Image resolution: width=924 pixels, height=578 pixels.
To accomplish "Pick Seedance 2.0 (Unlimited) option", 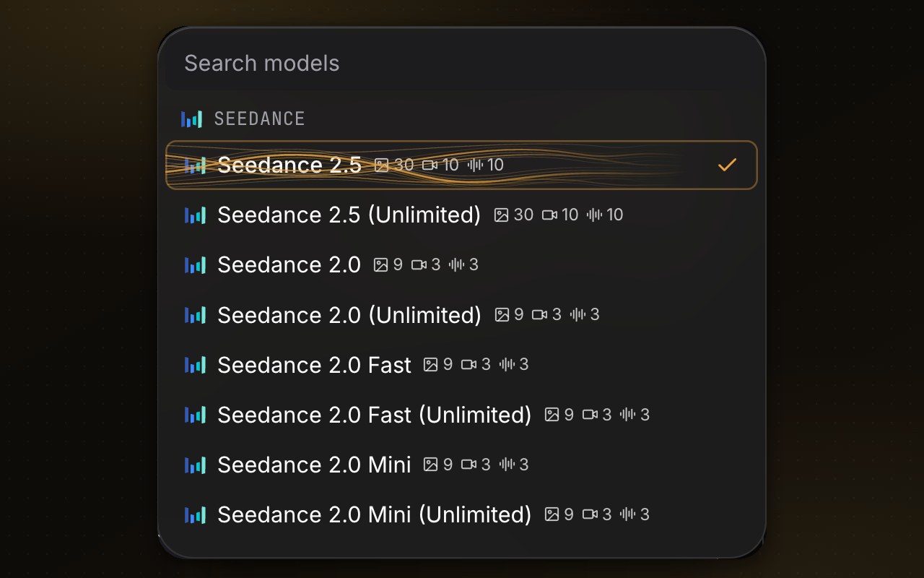I will 462,315.
